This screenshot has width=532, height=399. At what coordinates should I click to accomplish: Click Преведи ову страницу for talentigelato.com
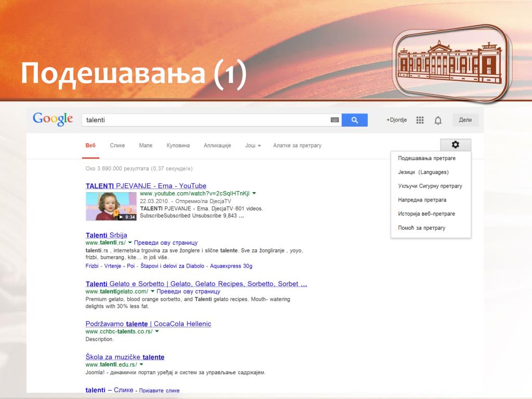pyautogui.click(x=188, y=291)
